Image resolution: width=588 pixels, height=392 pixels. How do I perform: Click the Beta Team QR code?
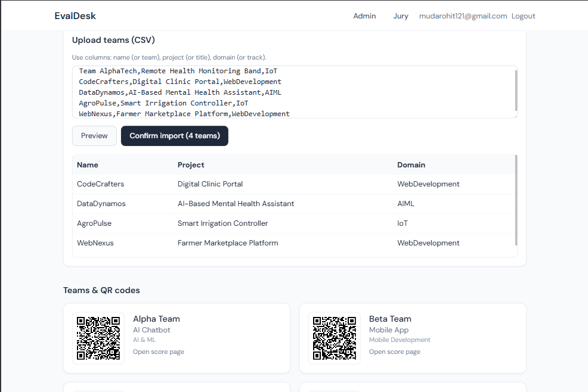(x=335, y=338)
